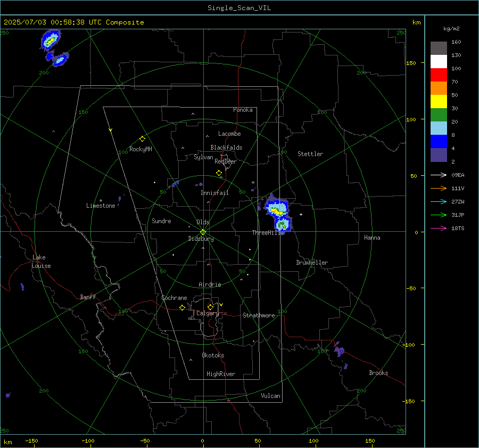
Task: Click the orange 111V arrow in legend
Action: click(439, 189)
